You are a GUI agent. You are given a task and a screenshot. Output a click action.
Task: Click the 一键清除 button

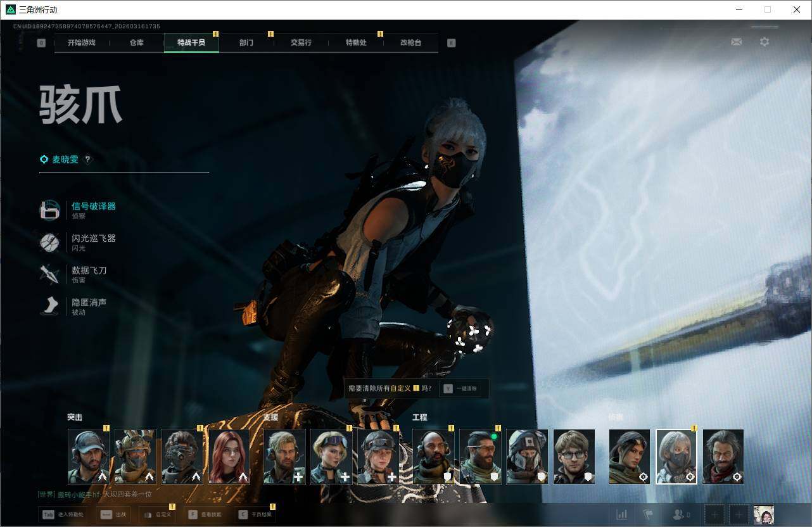pyautogui.click(x=462, y=388)
